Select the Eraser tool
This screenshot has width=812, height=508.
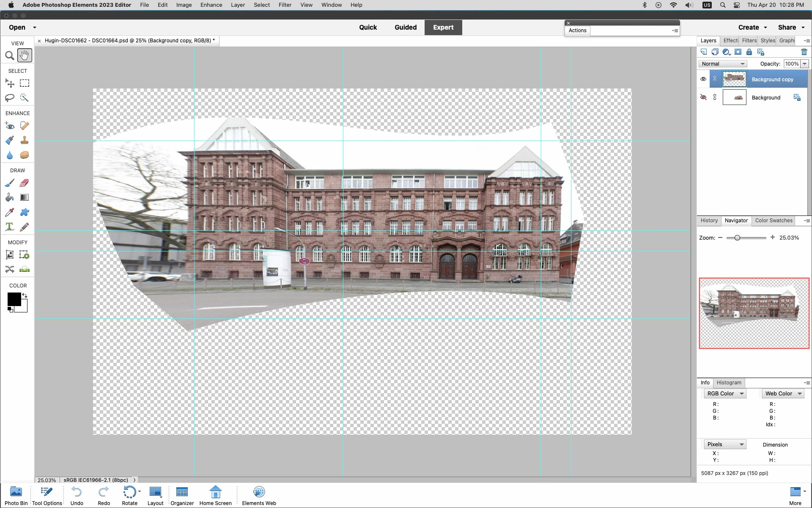[25, 183]
